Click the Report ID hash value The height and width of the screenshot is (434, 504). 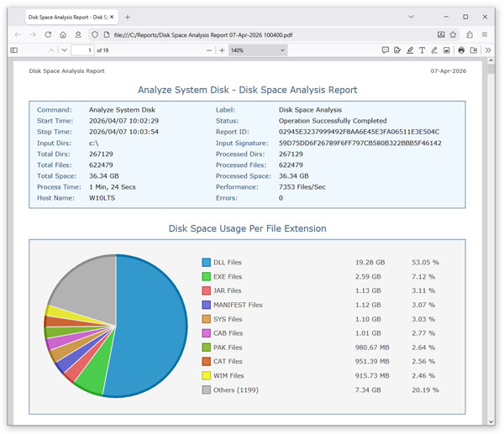pyautogui.click(x=359, y=132)
